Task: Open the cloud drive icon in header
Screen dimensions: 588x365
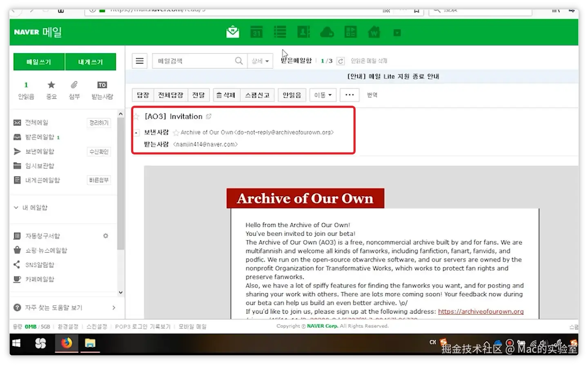Action: click(x=327, y=32)
